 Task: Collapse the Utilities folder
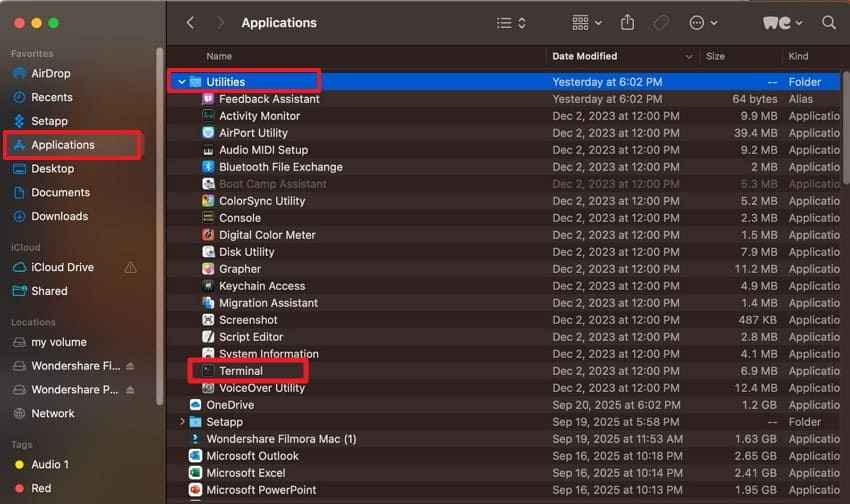[182, 82]
